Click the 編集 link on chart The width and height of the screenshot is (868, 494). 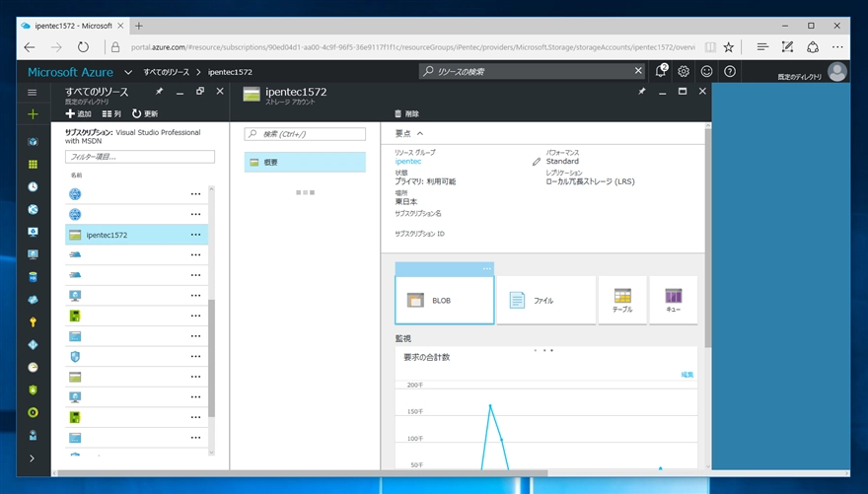coord(687,375)
